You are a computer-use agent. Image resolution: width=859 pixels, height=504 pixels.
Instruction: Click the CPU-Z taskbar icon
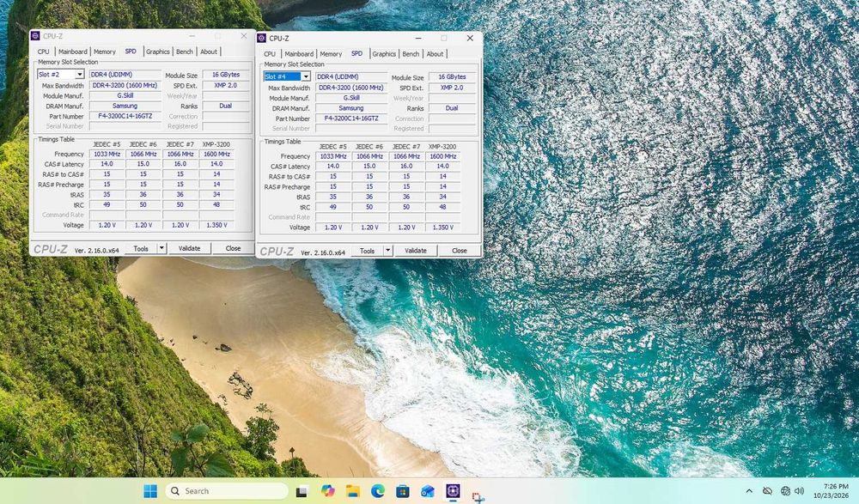click(453, 491)
